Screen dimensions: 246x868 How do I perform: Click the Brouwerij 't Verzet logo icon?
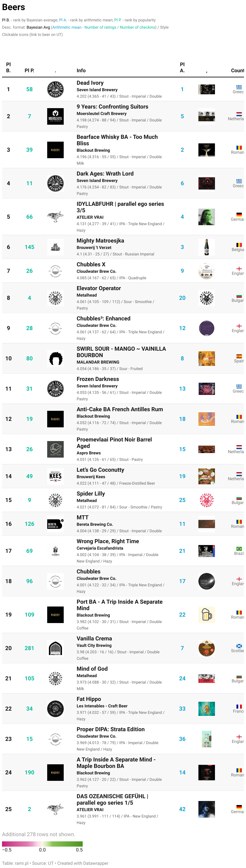coord(55,247)
